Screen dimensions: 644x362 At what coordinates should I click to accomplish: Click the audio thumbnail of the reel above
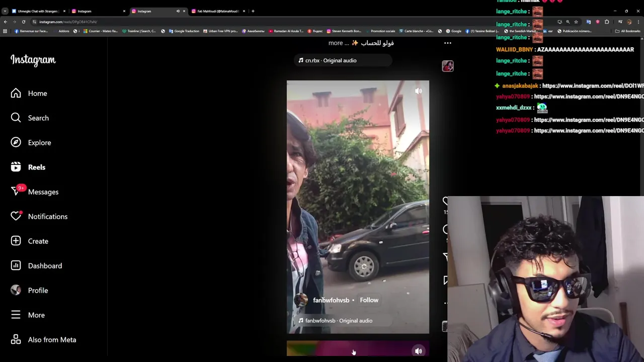(x=447, y=66)
